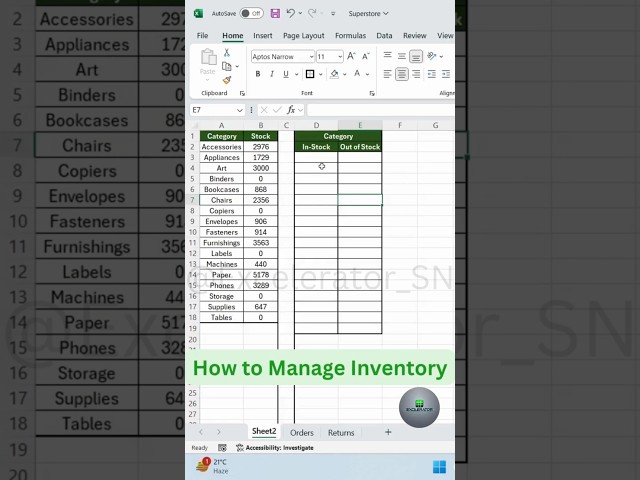Viewport: 640px width, 480px height.
Task: Open Font settings dialog launcher
Action: point(372,93)
